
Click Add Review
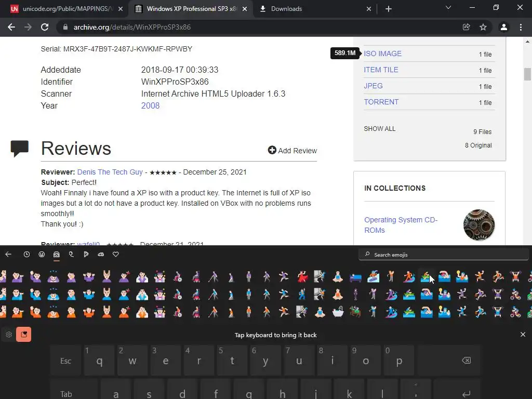point(292,150)
